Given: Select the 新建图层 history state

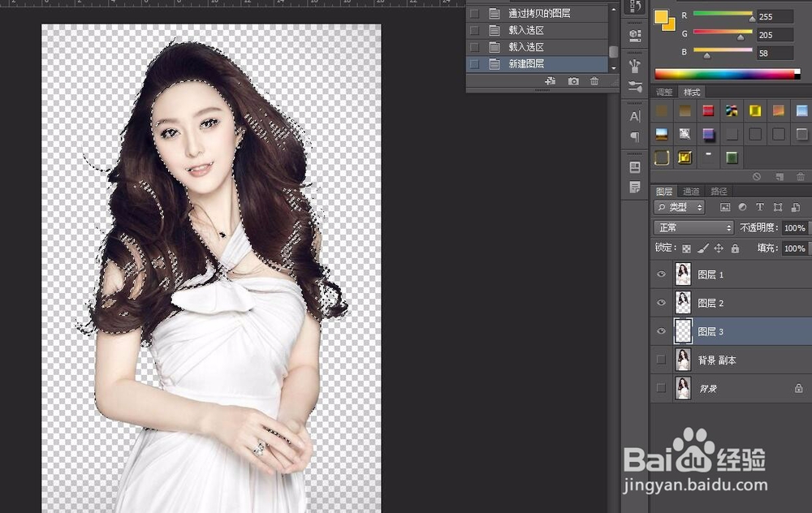Looking at the screenshot, I should pos(537,63).
